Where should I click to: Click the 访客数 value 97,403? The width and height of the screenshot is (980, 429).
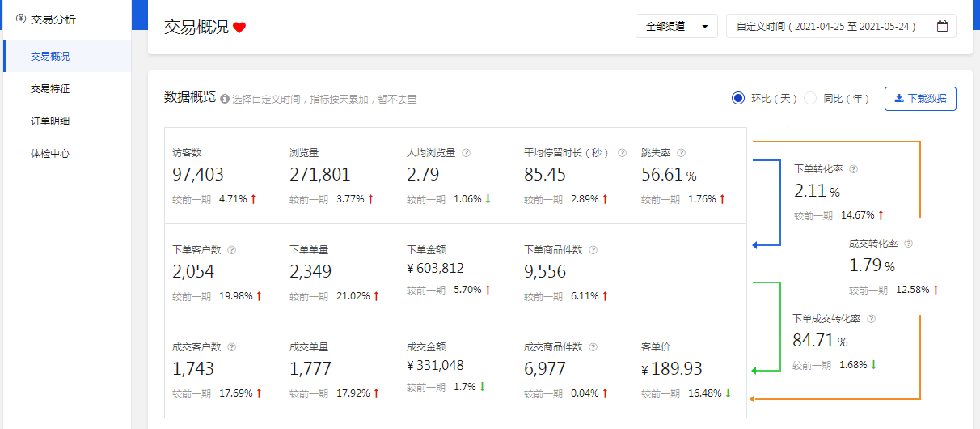[x=198, y=174]
